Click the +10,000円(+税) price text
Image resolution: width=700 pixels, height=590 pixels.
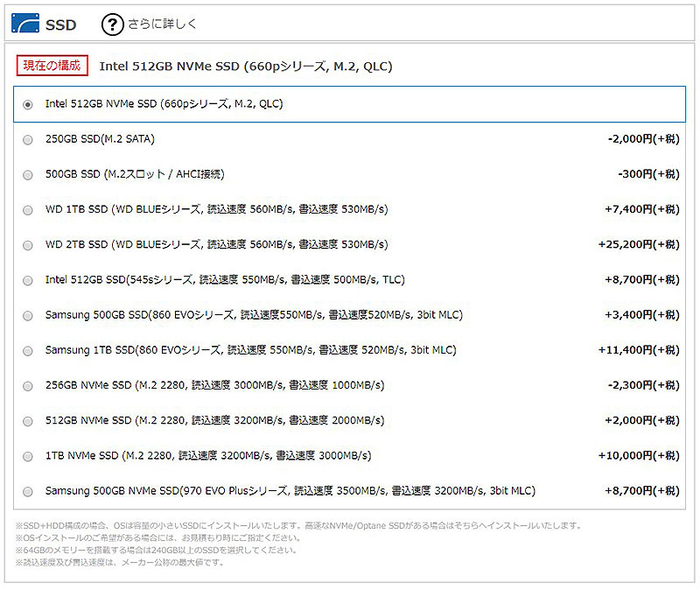(639, 455)
